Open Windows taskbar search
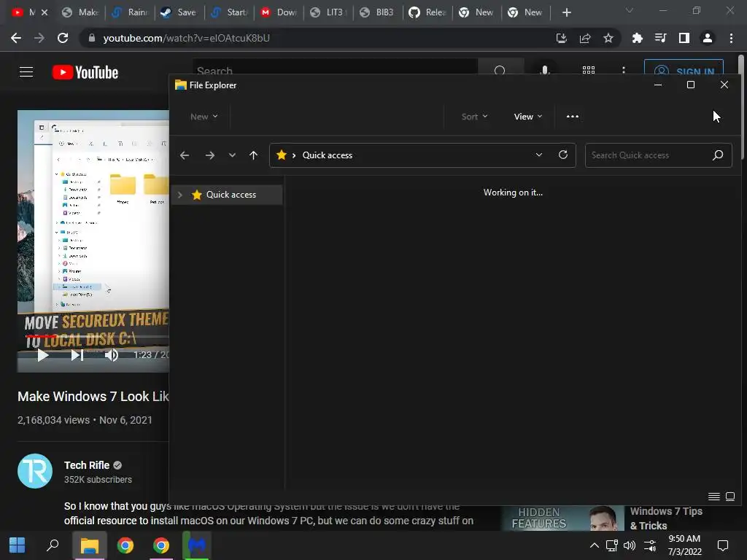 53,545
